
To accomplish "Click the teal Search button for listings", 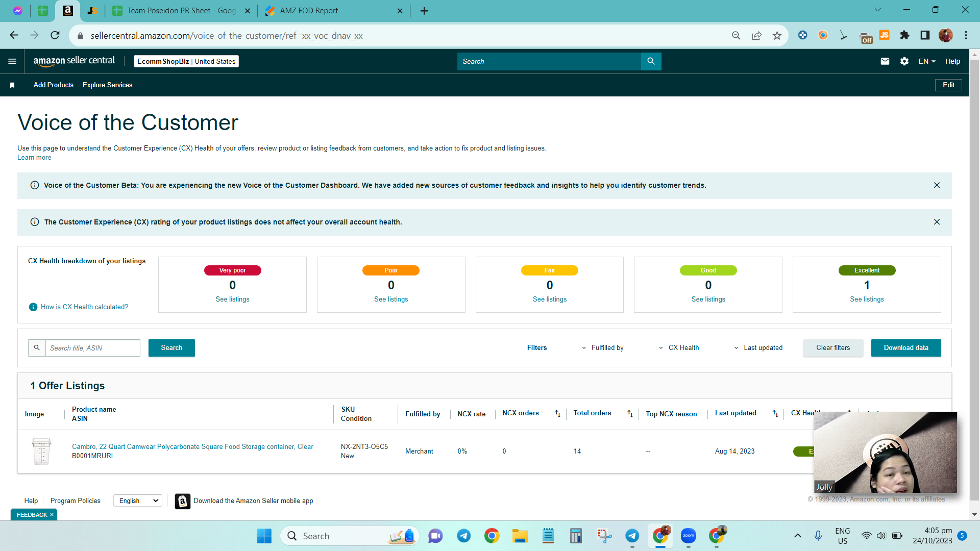I will [x=171, y=348].
